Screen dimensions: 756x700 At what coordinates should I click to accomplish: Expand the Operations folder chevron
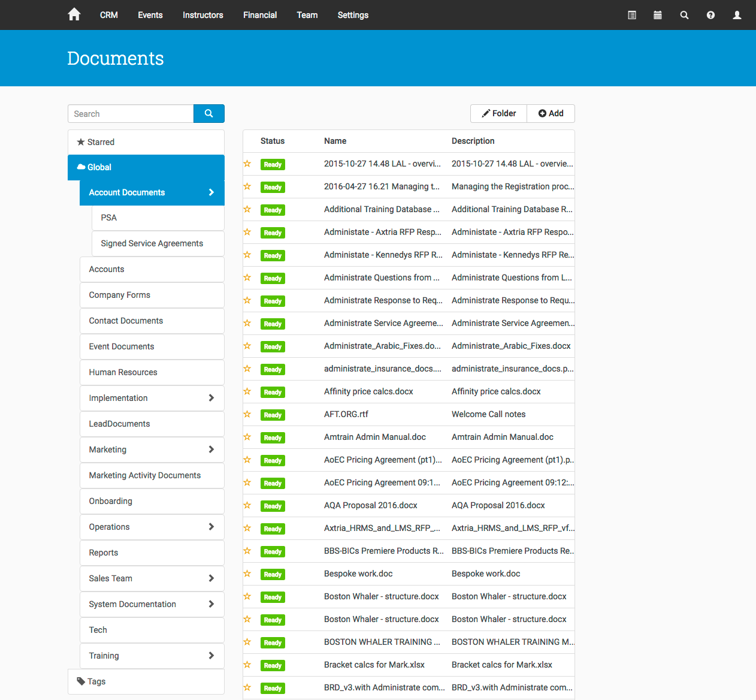pyautogui.click(x=211, y=527)
